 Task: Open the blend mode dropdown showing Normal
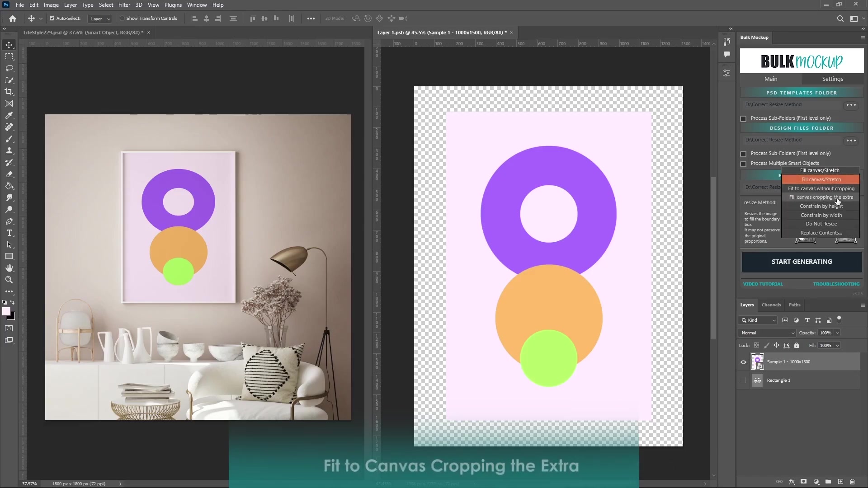[x=766, y=333]
